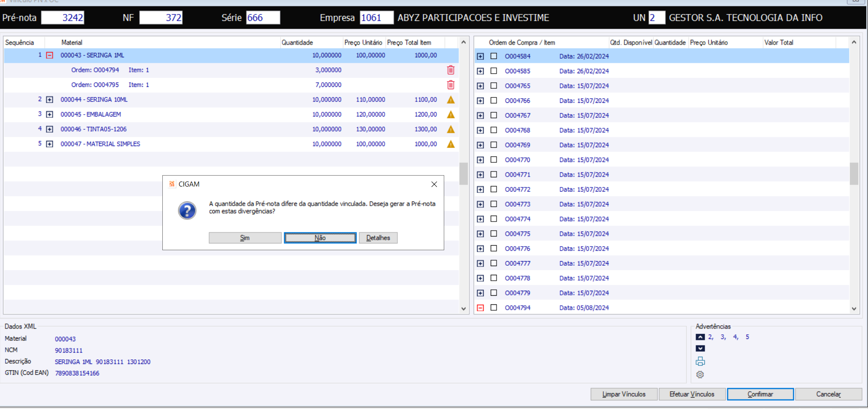Viewport: 868px width, 409px height.
Task: Jump to warning 4 in Advertências
Action: (x=735, y=337)
